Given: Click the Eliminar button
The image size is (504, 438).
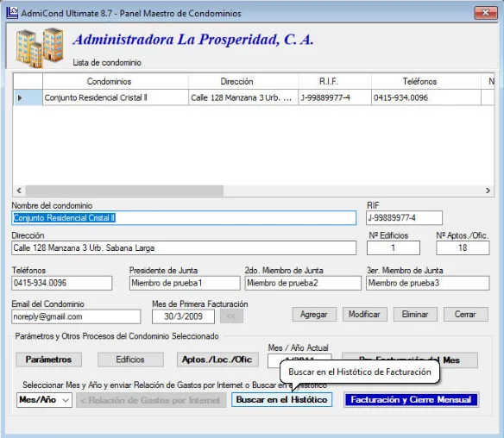Looking at the screenshot, I should click(x=415, y=315).
